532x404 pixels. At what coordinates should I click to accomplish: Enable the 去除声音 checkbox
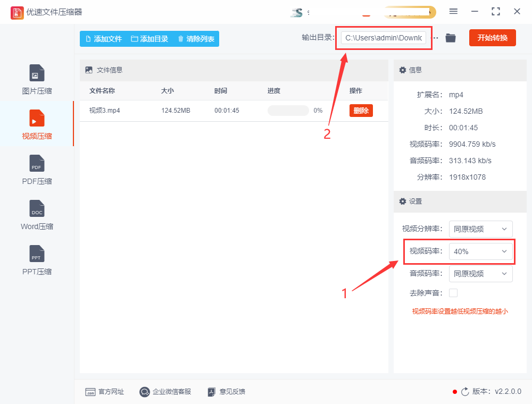coord(453,293)
